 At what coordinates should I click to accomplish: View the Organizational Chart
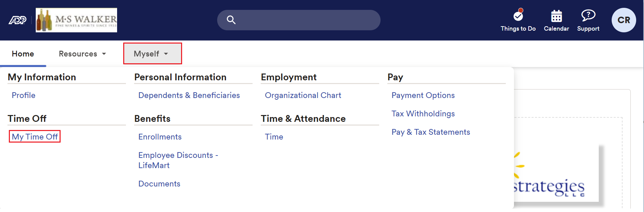303,95
